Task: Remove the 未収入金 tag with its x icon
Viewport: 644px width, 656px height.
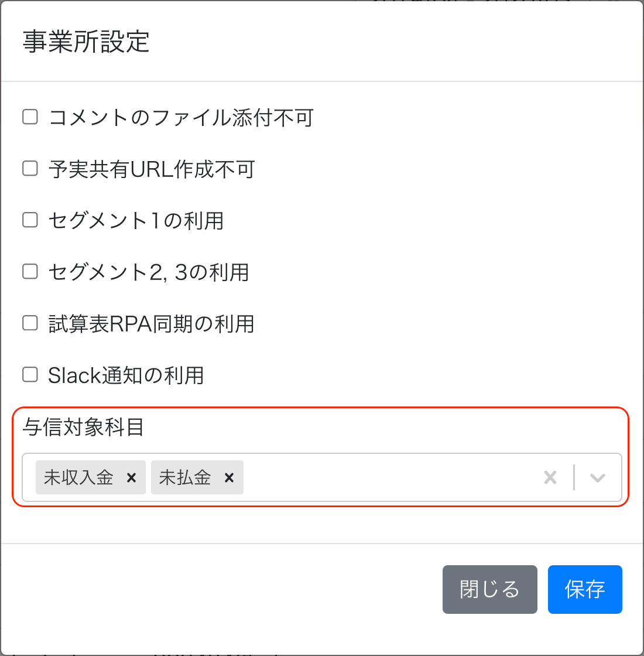Action: click(131, 477)
